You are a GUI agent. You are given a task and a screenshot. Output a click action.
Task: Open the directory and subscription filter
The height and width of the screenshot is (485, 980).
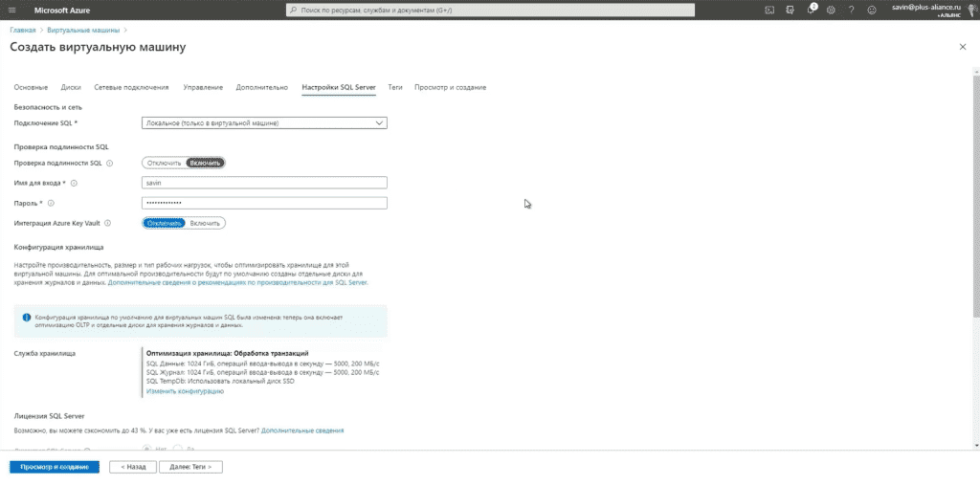(x=790, y=10)
